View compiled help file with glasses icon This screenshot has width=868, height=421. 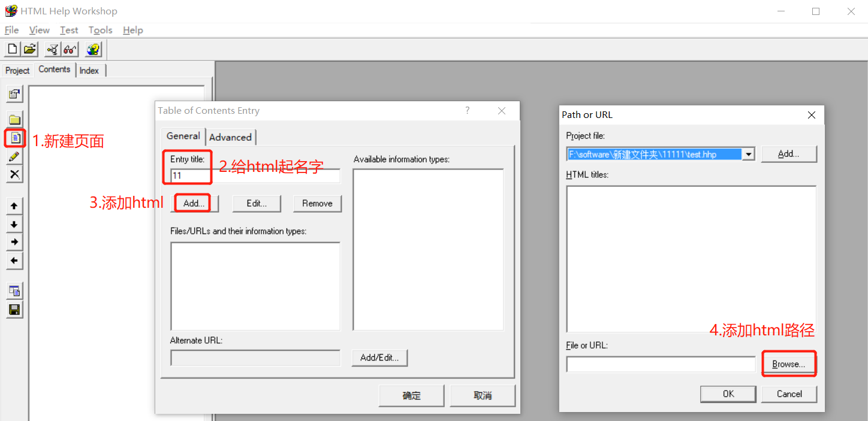[70, 49]
